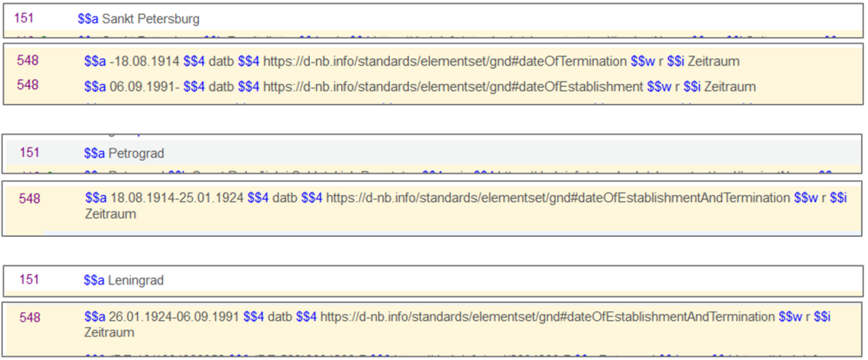Open Petrograd's dateOfEstablishmentAndTermination URL
The image size is (868, 360).
click(558, 198)
